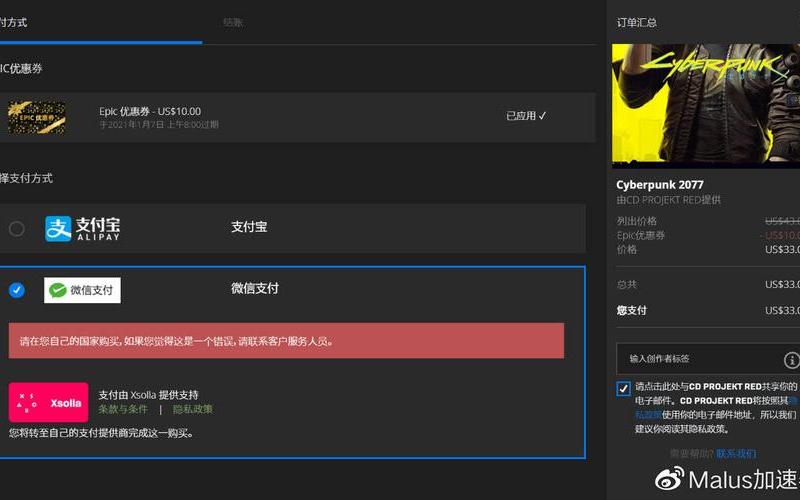
Task: Click the Cyberpunk 2077 title text
Action: coord(660,185)
